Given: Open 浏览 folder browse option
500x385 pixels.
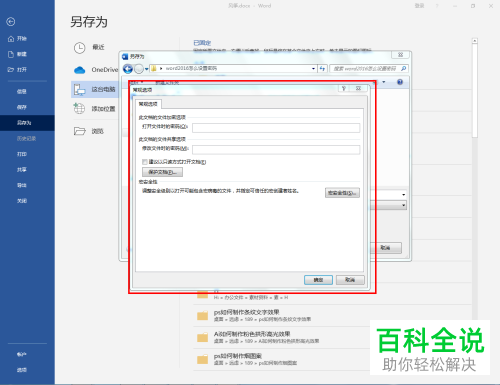Looking at the screenshot, I should tap(89, 131).
